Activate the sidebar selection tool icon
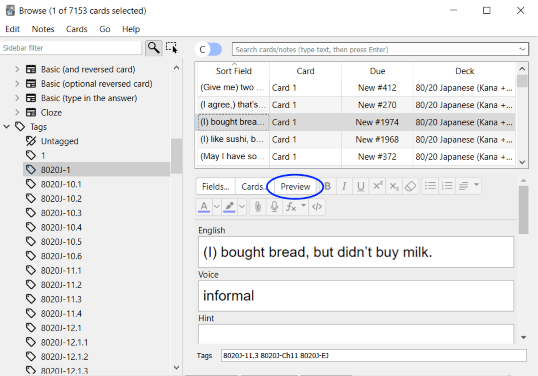538x376 pixels. (172, 48)
